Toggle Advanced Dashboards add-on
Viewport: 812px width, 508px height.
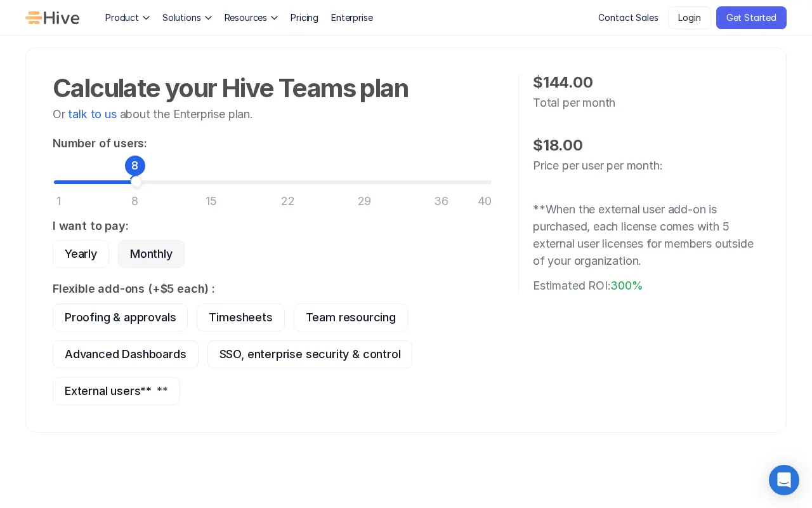(126, 354)
